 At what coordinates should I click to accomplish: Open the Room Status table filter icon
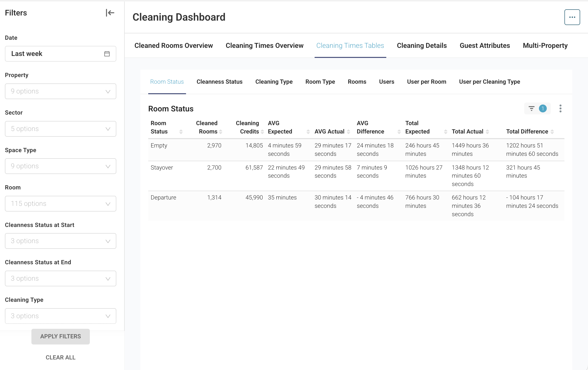(x=532, y=108)
